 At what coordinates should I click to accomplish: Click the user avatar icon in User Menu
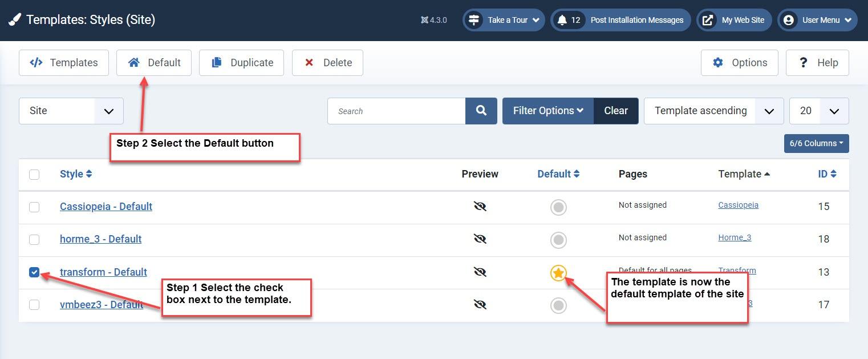tap(789, 20)
